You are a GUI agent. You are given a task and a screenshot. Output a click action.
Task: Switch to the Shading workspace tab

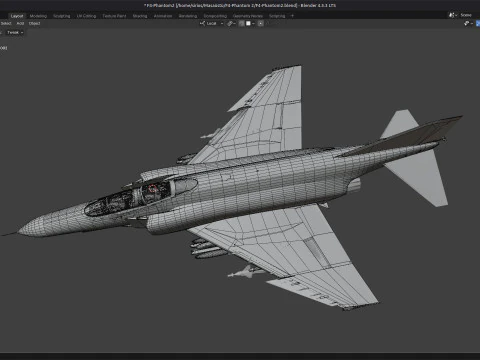[x=140, y=16]
